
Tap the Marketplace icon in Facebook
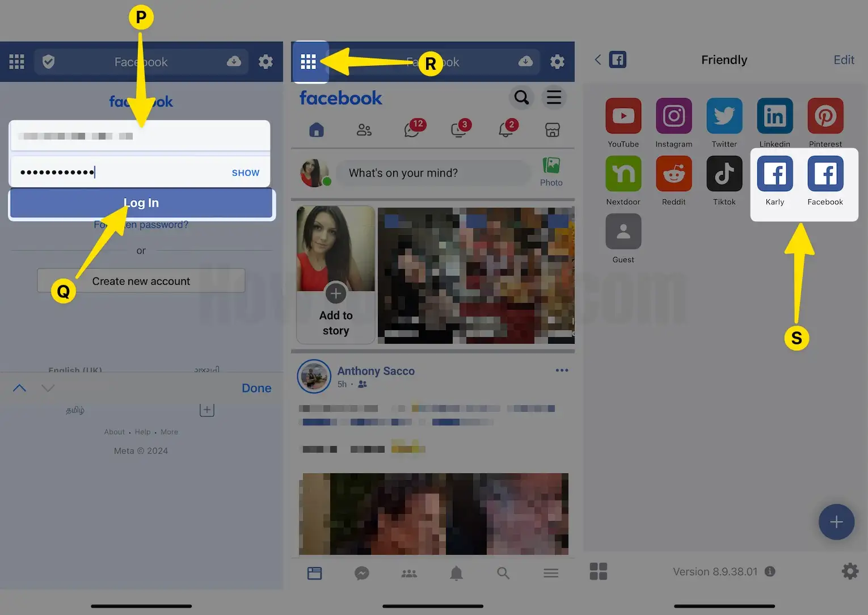pos(553,130)
